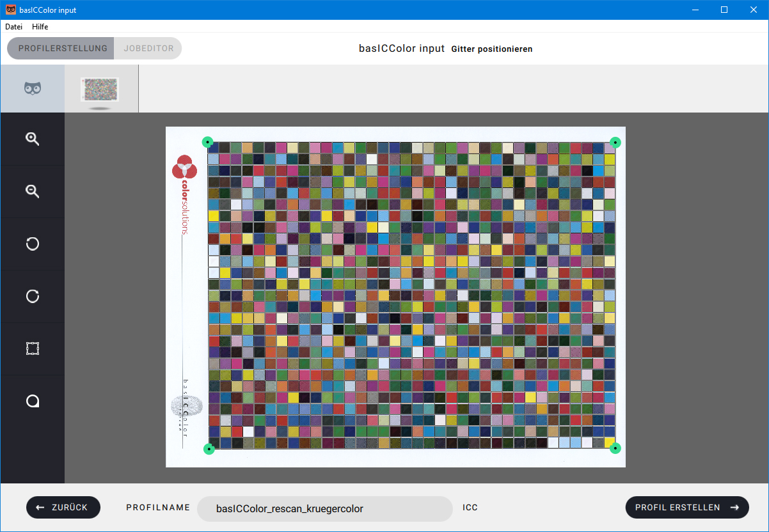Open the Hilfe menu

(x=40, y=27)
